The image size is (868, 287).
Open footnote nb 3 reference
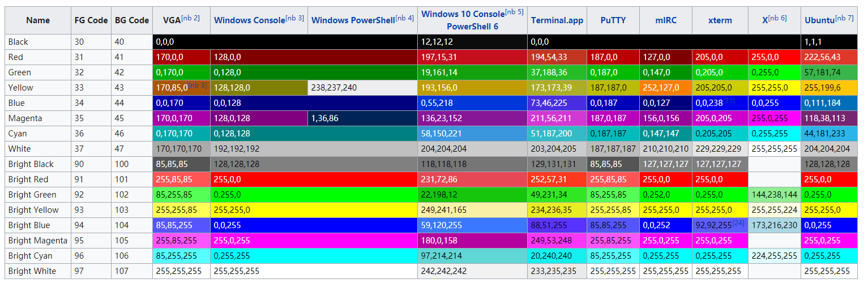(x=294, y=18)
